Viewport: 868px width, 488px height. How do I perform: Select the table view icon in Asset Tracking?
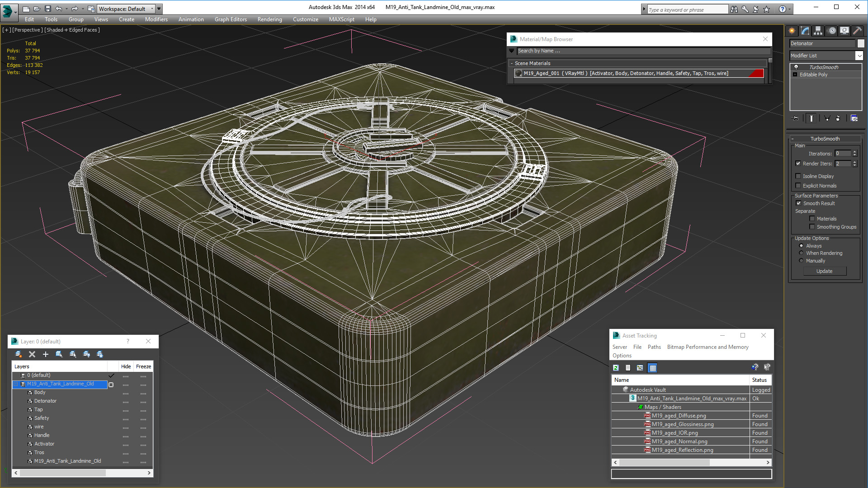652,368
